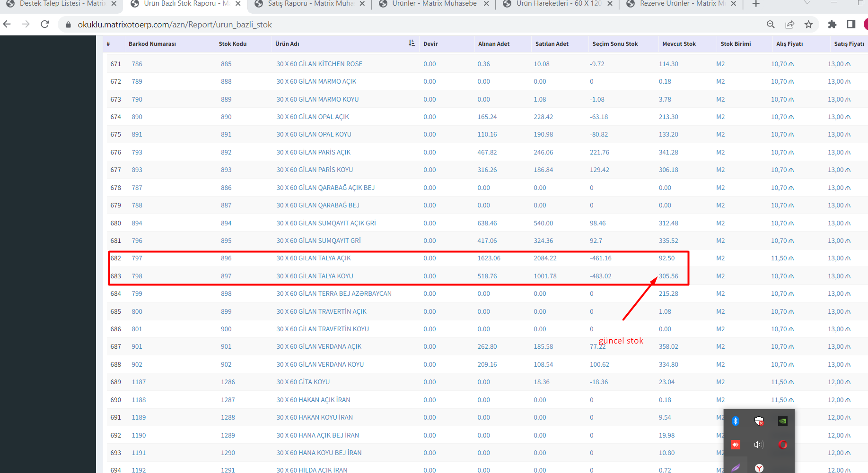This screenshot has height=473, width=868.
Task: Click the sort icon in Ürün Adı column
Action: (x=412, y=43)
